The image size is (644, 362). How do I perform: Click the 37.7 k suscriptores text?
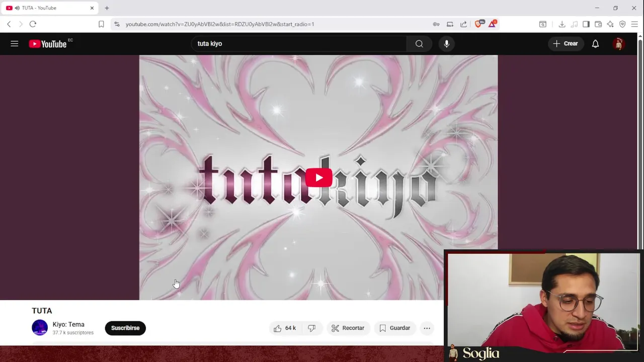click(73, 333)
